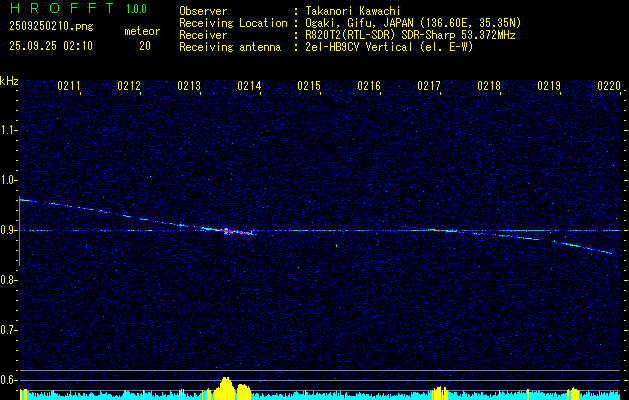Click the date stamp 25.09.25 02:10

(x=51, y=46)
